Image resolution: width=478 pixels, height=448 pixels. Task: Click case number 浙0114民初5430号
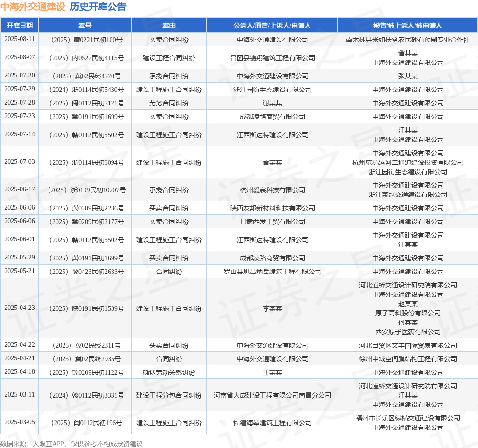point(87,90)
